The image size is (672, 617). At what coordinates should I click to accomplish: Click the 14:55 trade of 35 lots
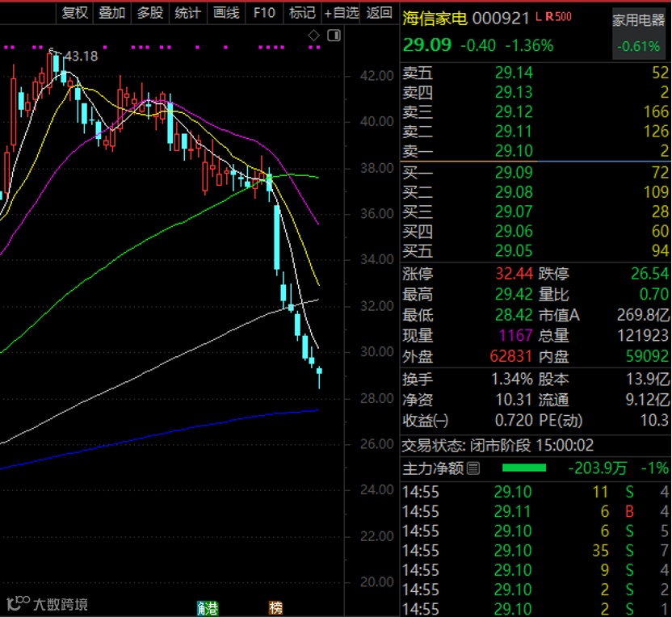pos(535,551)
